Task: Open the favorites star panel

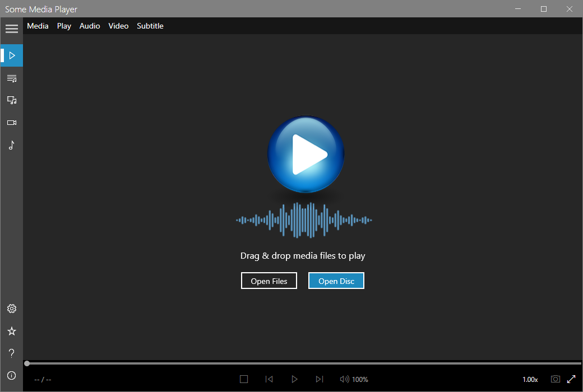Action: [12, 331]
